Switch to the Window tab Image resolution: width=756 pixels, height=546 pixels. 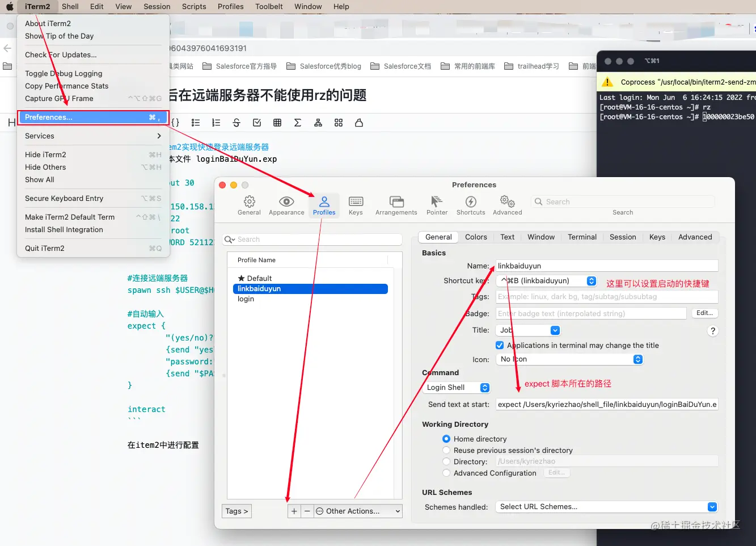541,237
